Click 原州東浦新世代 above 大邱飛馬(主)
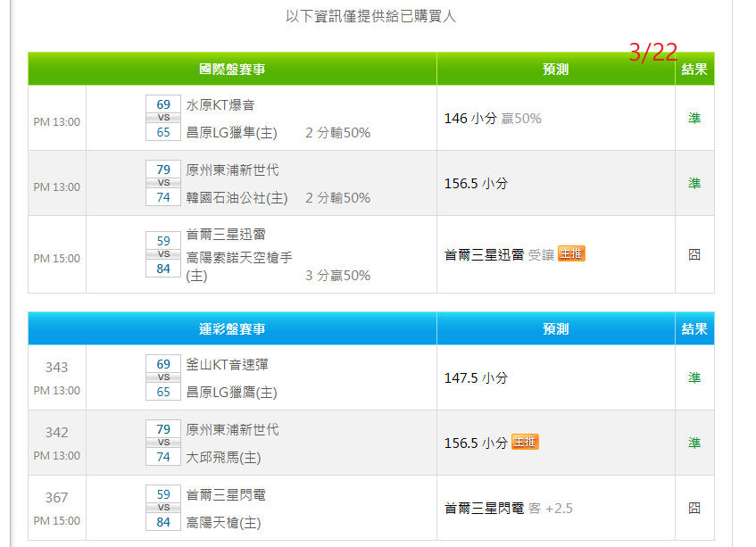This screenshot has width=756, height=547. (x=232, y=430)
